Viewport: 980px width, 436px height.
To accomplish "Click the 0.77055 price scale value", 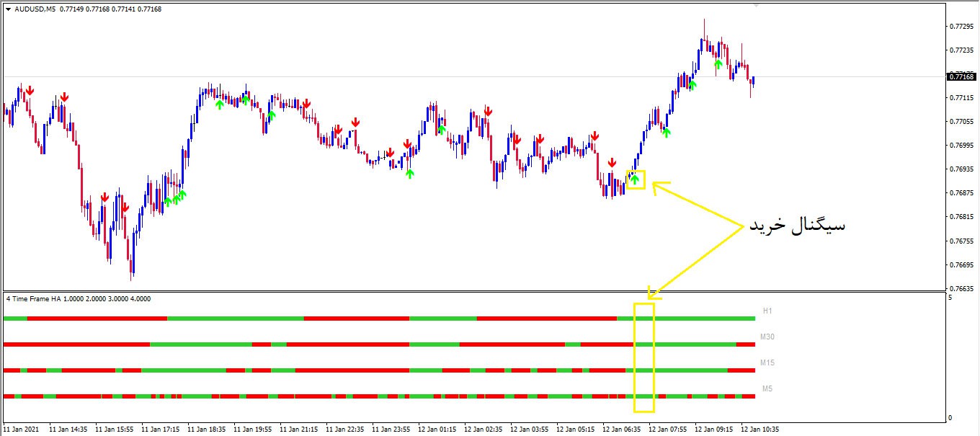I will tap(963, 122).
